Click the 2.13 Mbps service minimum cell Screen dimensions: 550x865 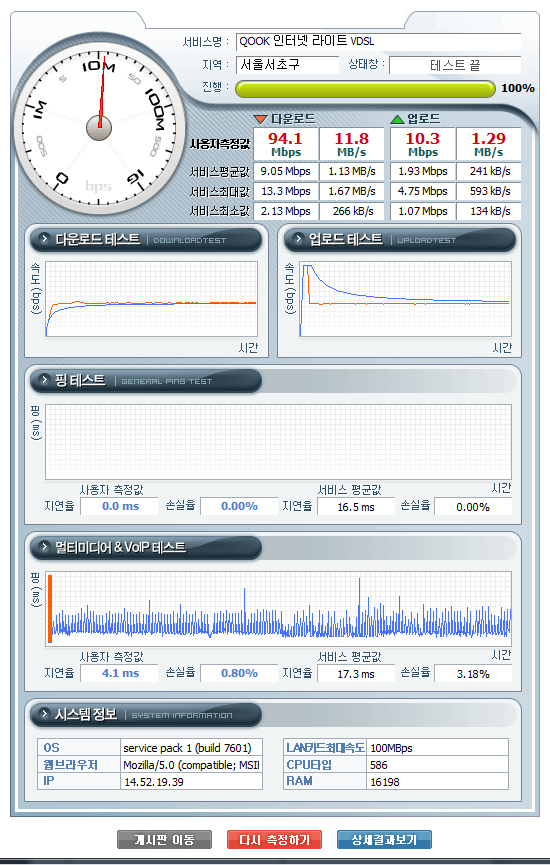pyautogui.click(x=286, y=211)
